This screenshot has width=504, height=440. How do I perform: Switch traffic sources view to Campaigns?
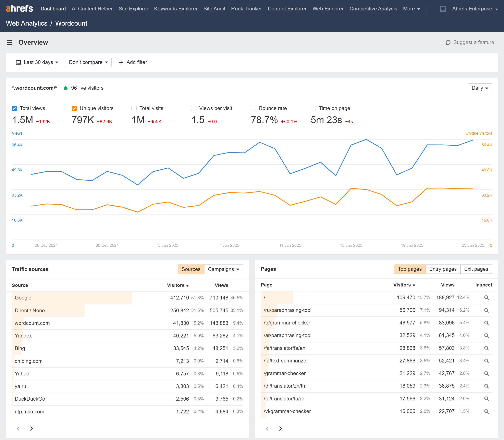[221, 269]
